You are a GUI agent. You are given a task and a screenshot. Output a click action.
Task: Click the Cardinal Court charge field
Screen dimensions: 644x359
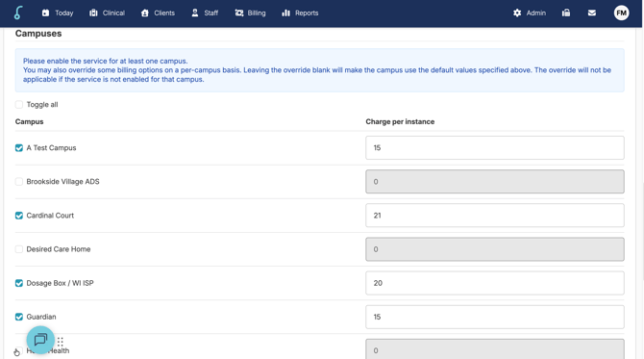(x=495, y=216)
